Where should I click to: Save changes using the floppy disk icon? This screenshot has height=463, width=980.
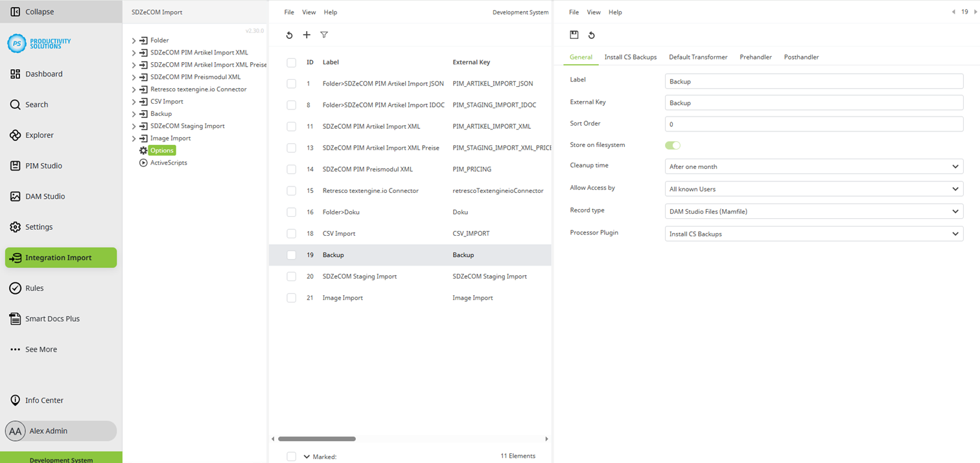click(574, 35)
